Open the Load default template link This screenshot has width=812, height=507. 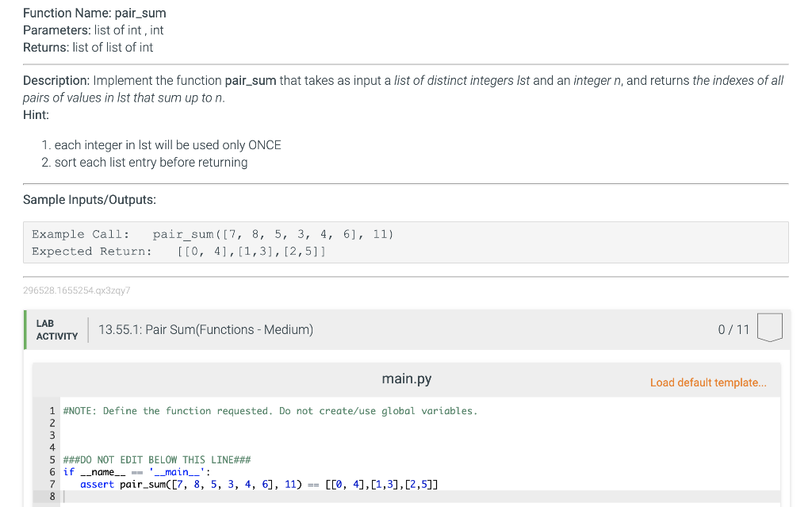708,382
